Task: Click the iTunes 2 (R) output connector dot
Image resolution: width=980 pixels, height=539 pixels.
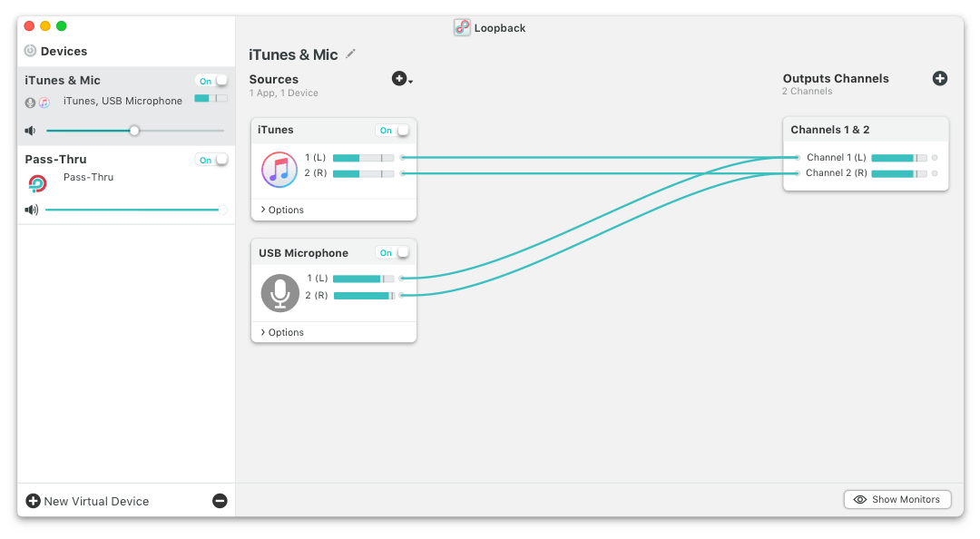Action: 403,173
